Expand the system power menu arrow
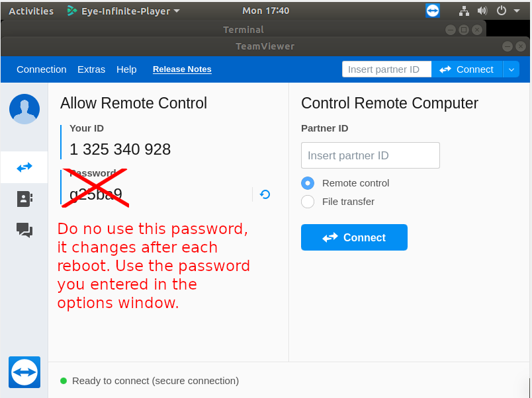Image resolution: width=532 pixels, height=398 pixels. coord(517,11)
